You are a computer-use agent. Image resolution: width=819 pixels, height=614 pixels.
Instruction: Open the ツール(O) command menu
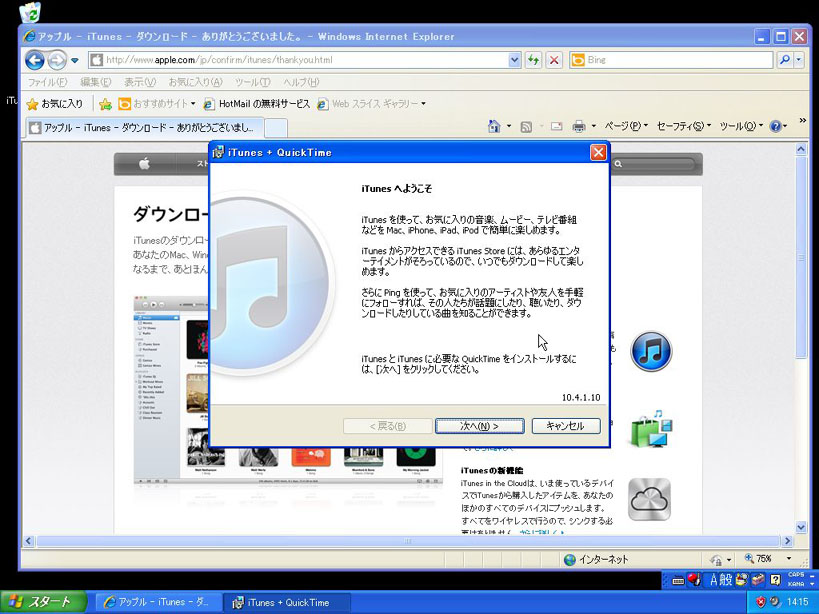(x=741, y=126)
